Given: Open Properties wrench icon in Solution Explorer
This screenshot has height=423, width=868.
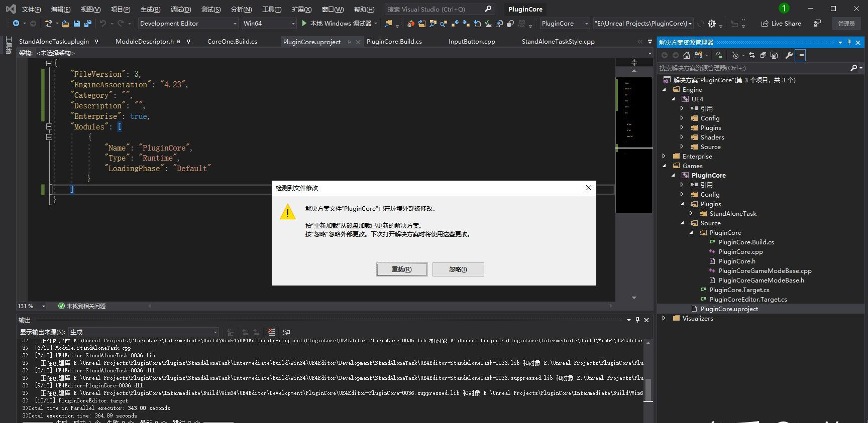Looking at the screenshot, I should (x=789, y=55).
